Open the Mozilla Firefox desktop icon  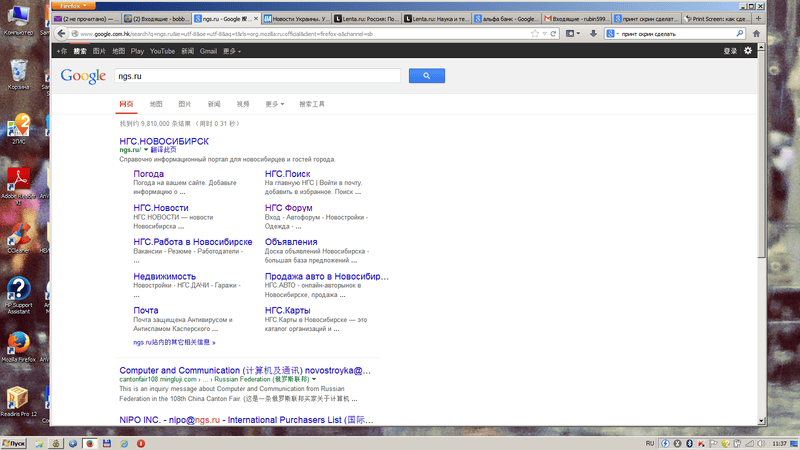pyautogui.click(x=18, y=347)
